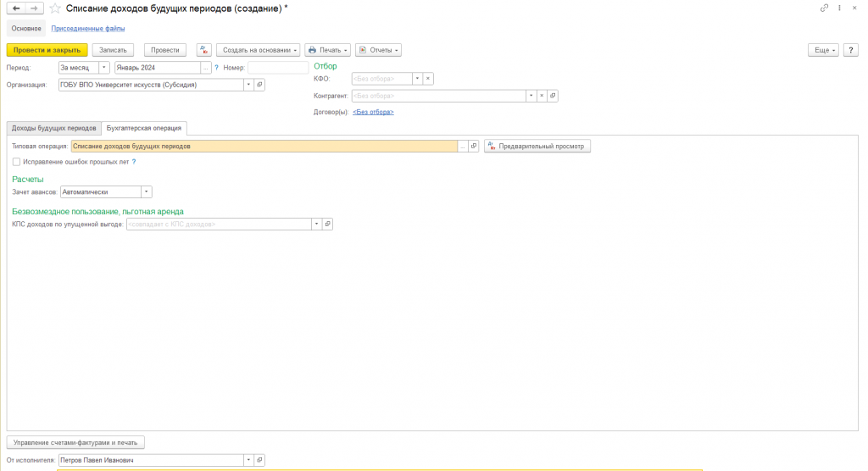Expand the От исполнителя dropdown
Screen dimensions: 868x471
[248, 460]
